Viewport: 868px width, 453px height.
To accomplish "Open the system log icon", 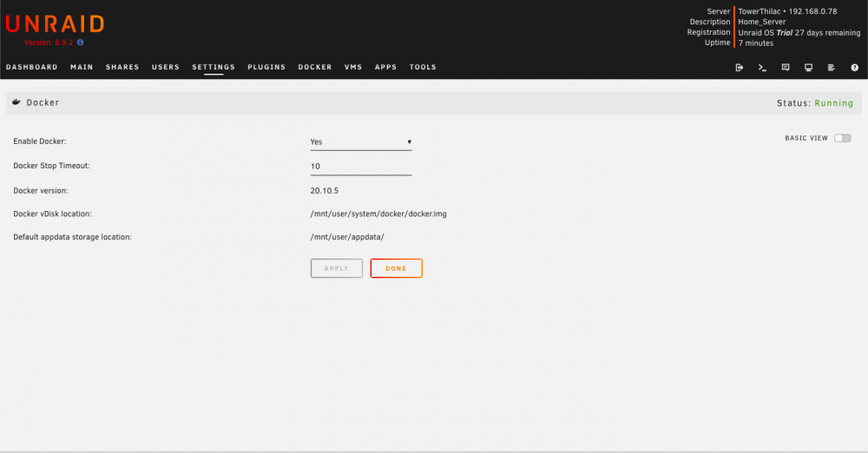I will point(831,68).
